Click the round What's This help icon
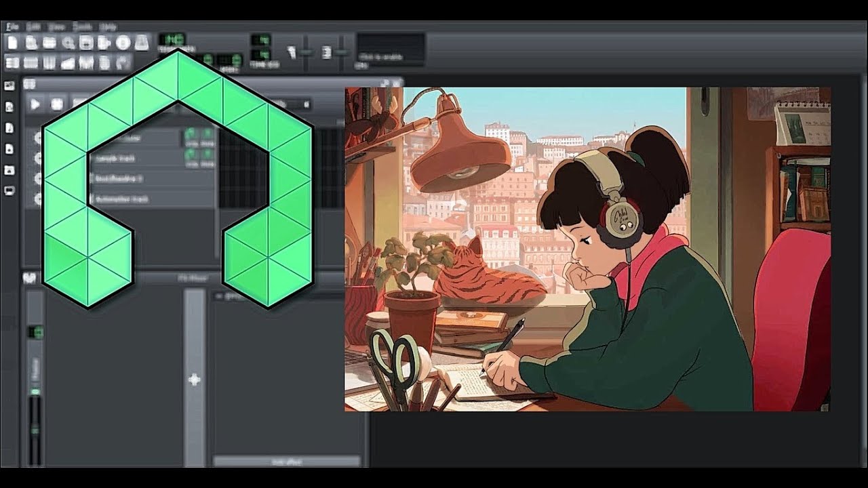This screenshot has width=868, height=488. 123,43
